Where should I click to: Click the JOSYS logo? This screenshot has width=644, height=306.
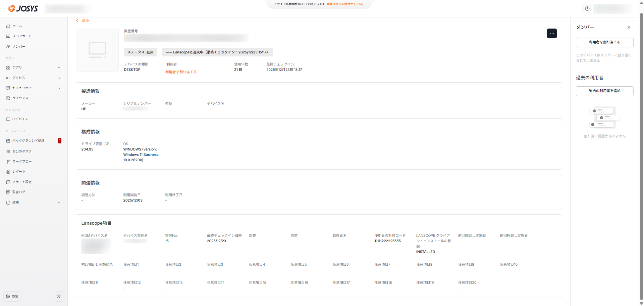23,8
